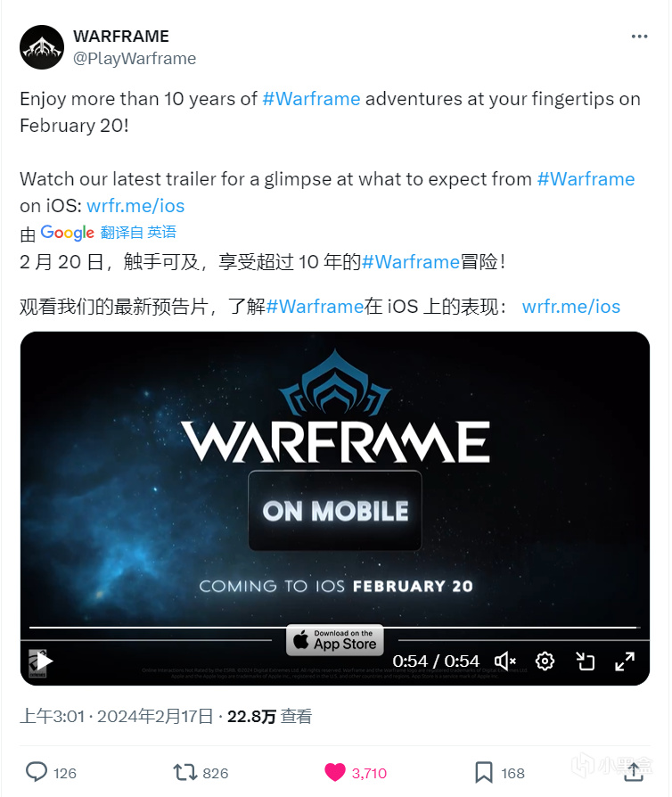Click the Download on the App Store badge
The height and width of the screenshot is (797, 672).
335,640
